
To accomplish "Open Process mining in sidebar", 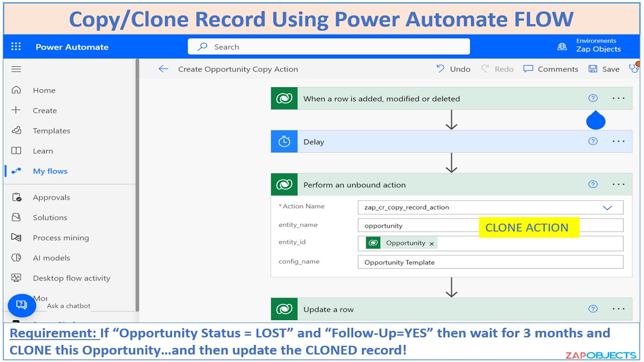I will point(61,238).
